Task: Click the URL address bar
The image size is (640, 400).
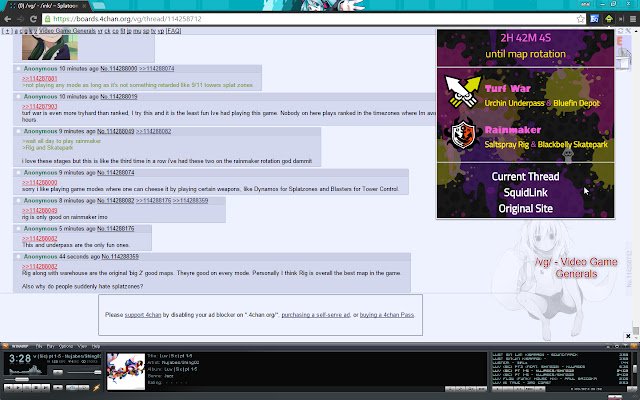Action: click(310, 19)
